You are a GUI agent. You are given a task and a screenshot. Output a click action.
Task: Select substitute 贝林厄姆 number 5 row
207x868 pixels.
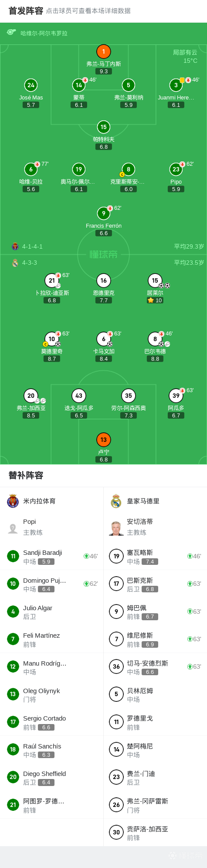[x=155, y=694]
